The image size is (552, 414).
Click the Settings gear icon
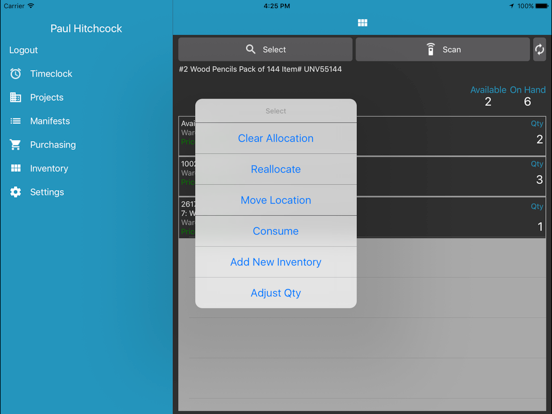15,192
